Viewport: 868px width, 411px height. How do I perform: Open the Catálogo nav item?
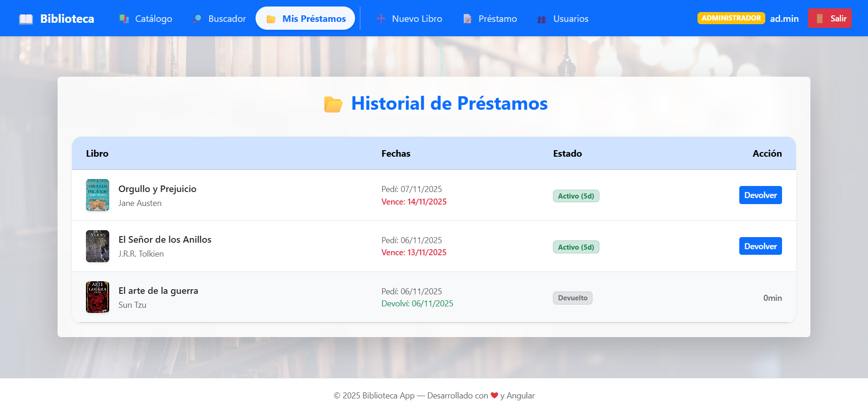[145, 19]
